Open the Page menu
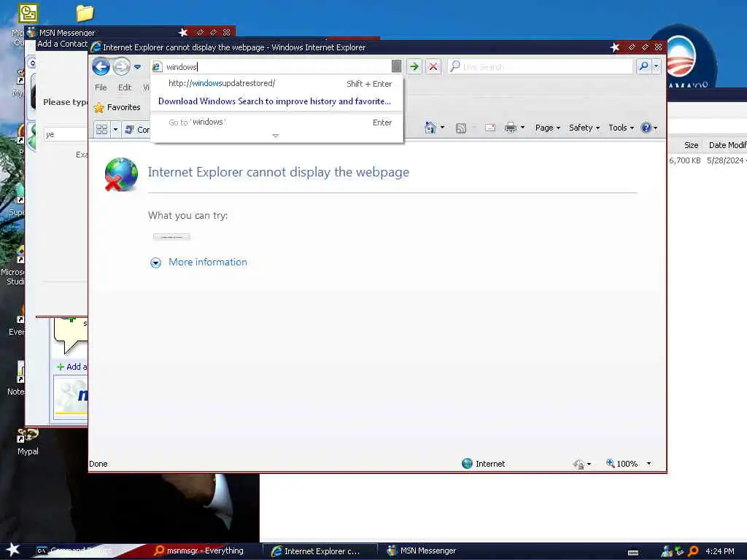 [x=547, y=128]
